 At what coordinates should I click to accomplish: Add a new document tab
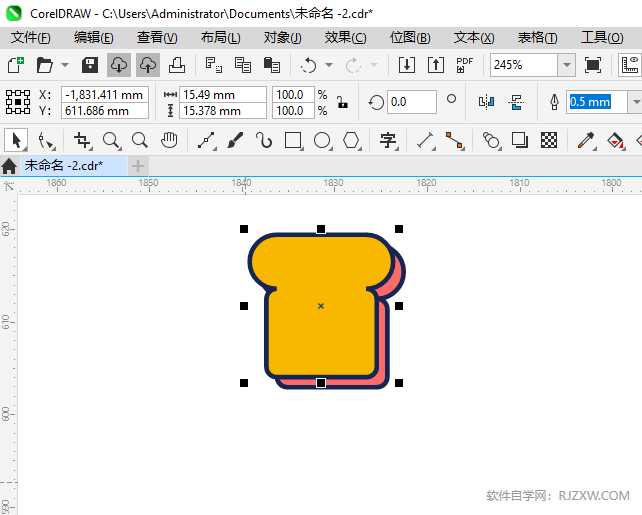click(x=138, y=166)
